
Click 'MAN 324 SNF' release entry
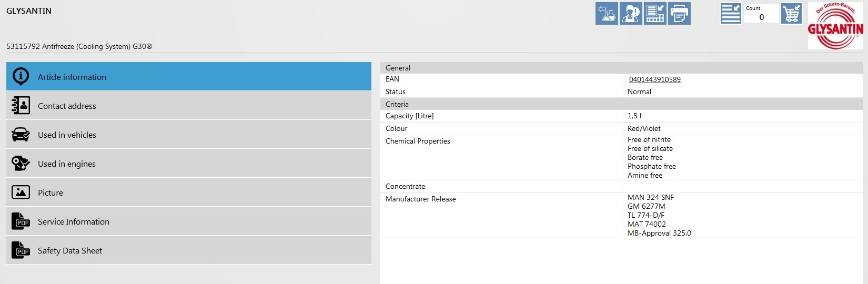651,197
